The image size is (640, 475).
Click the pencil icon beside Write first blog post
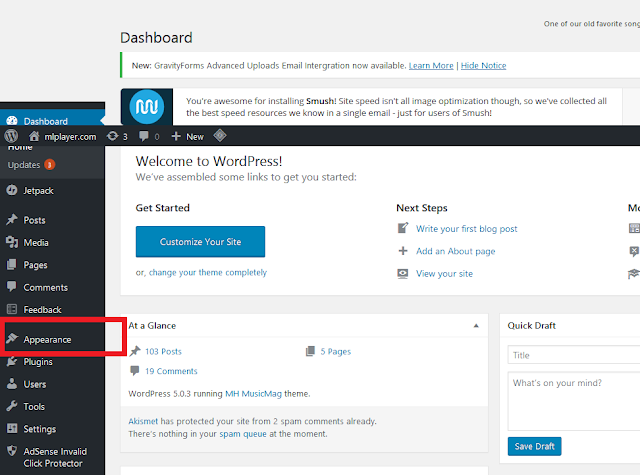pos(403,228)
